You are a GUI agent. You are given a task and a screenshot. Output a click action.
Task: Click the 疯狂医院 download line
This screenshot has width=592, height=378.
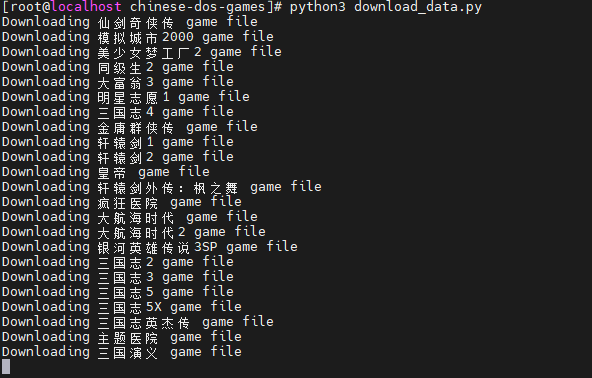coord(122,202)
